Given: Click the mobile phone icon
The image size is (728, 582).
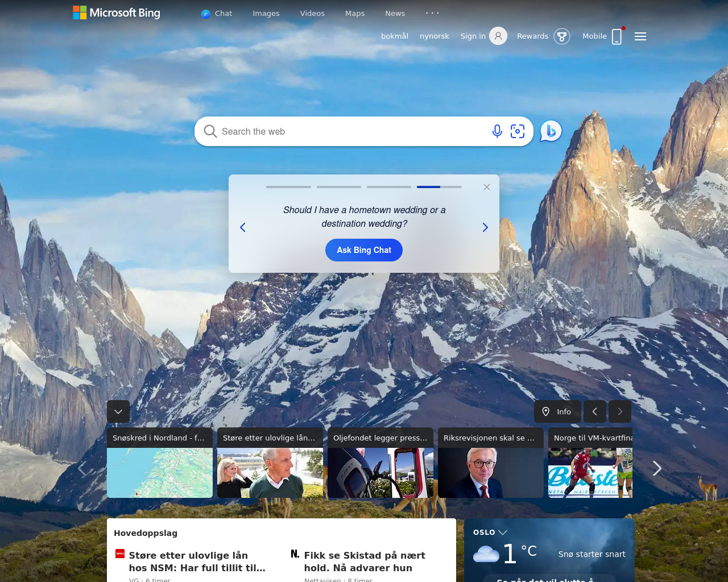Looking at the screenshot, I should pos(617,36).
